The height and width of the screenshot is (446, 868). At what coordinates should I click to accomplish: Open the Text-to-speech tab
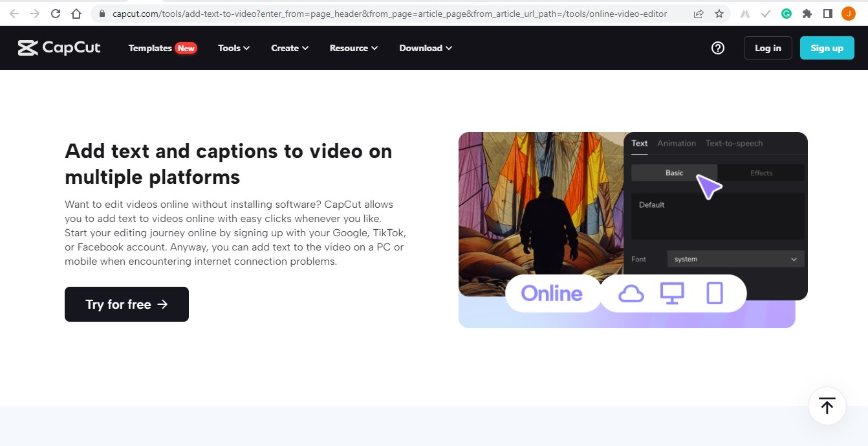pos(734,143)
